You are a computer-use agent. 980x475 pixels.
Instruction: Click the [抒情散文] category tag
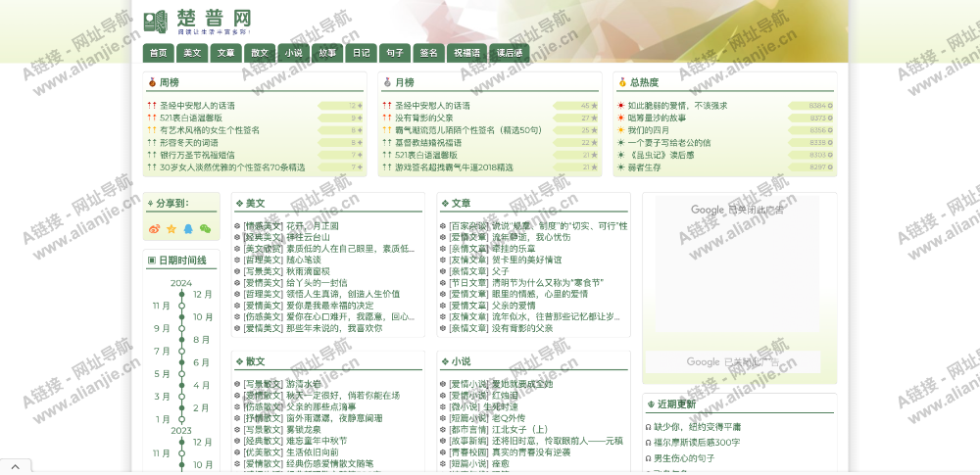(263, 418)
